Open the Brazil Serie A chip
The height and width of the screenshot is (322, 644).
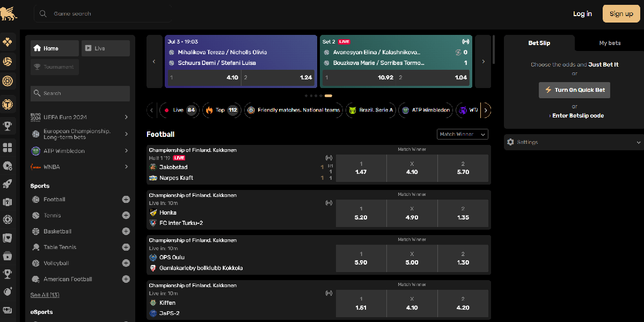coord(371,110)
